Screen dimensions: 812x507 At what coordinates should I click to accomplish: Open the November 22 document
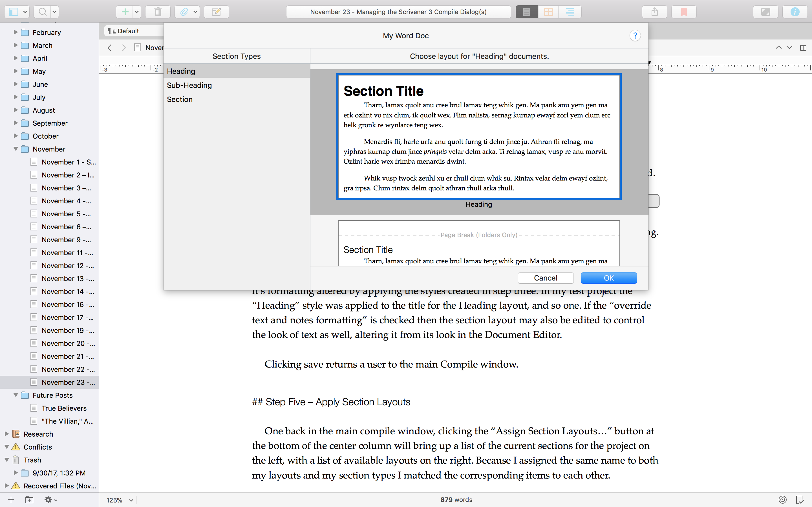(x=68, y=369)
